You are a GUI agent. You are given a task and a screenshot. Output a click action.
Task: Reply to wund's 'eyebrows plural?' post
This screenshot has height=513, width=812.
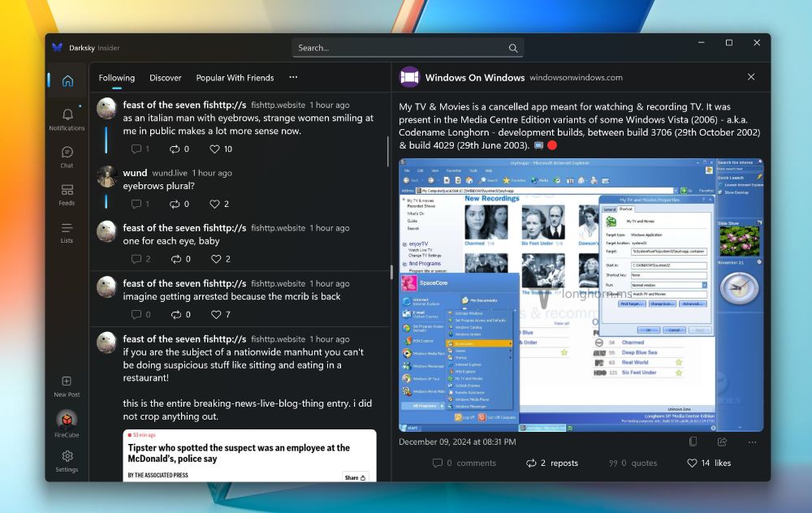140,204
